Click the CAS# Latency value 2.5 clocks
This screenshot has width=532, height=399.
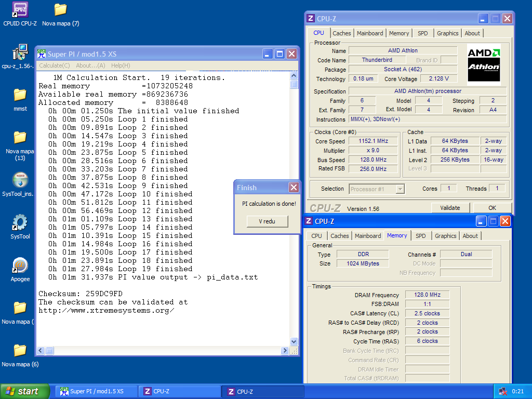427,313
